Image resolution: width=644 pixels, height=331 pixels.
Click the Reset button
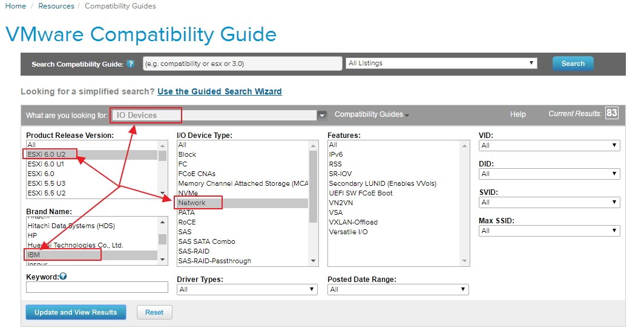(154, 312)
